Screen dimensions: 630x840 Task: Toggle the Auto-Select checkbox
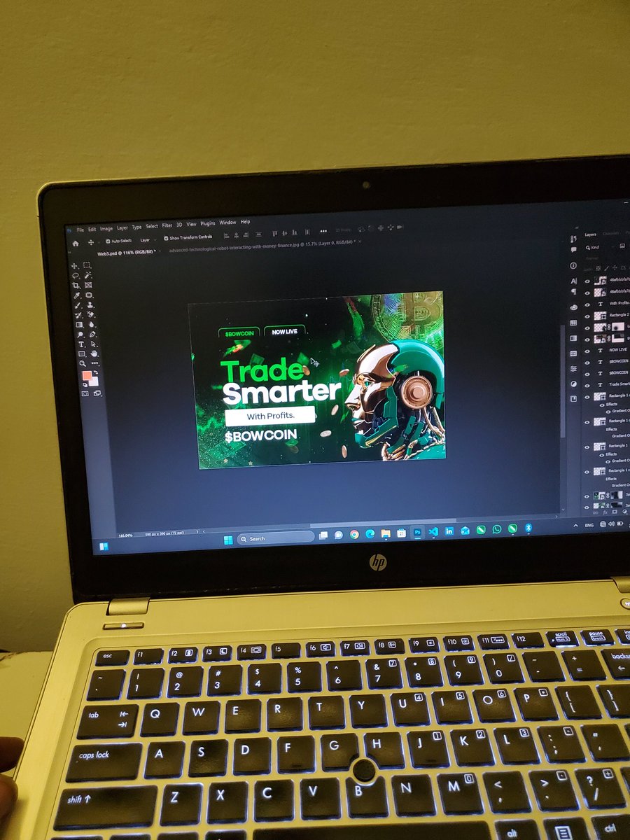[x=107, y=241]
